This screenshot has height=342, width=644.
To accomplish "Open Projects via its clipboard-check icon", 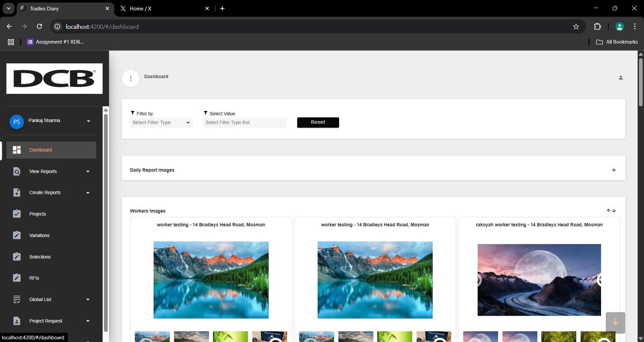I will click(17, 214).
